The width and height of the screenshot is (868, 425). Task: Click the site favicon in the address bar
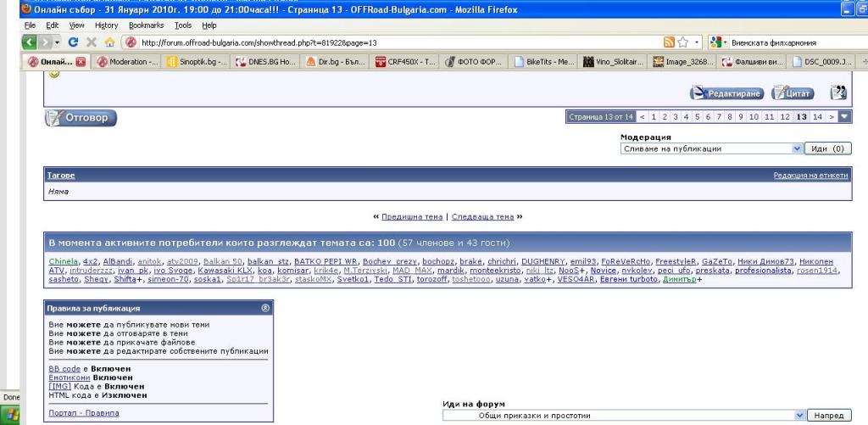tap(131, 42)
